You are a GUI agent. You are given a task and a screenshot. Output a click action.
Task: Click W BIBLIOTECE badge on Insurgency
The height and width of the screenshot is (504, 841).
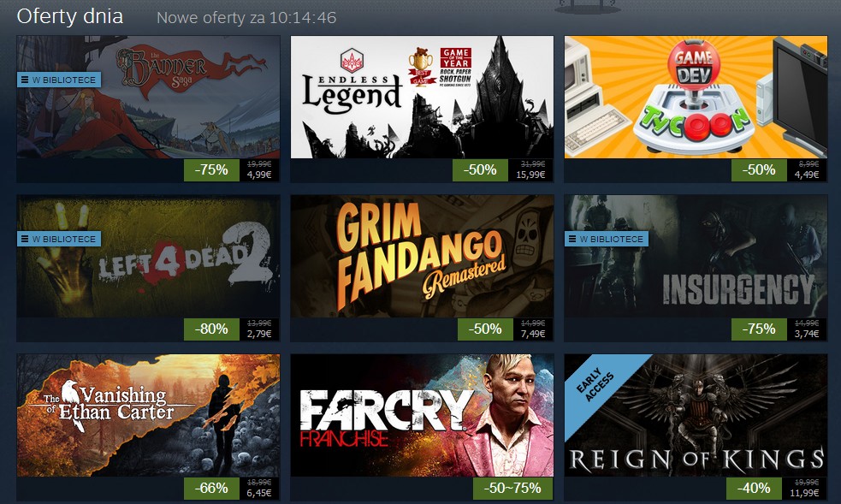[606, 239]
